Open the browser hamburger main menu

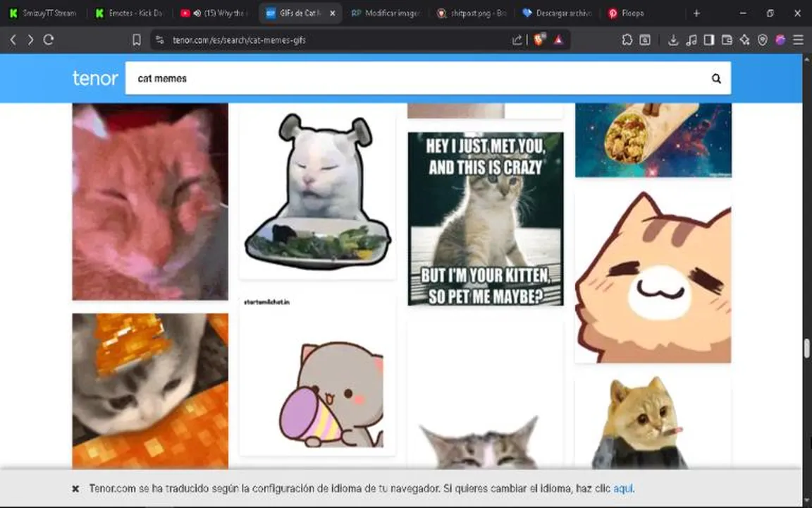tap(798, 40)
